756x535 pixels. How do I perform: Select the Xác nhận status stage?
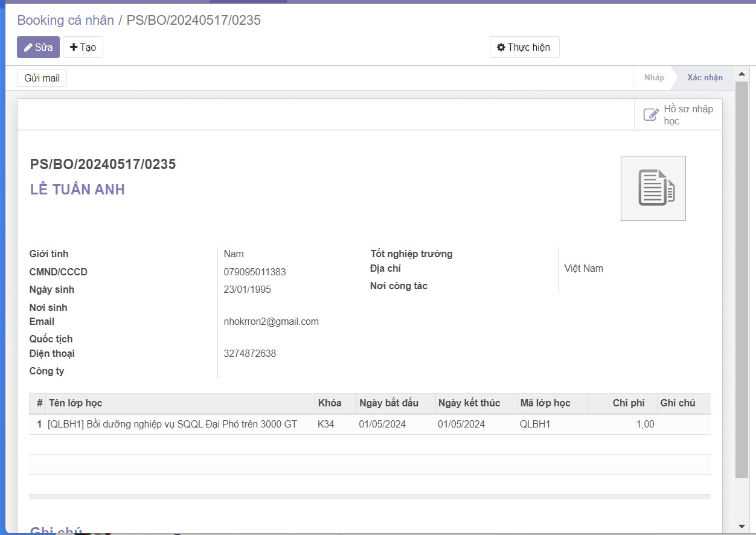705,78
